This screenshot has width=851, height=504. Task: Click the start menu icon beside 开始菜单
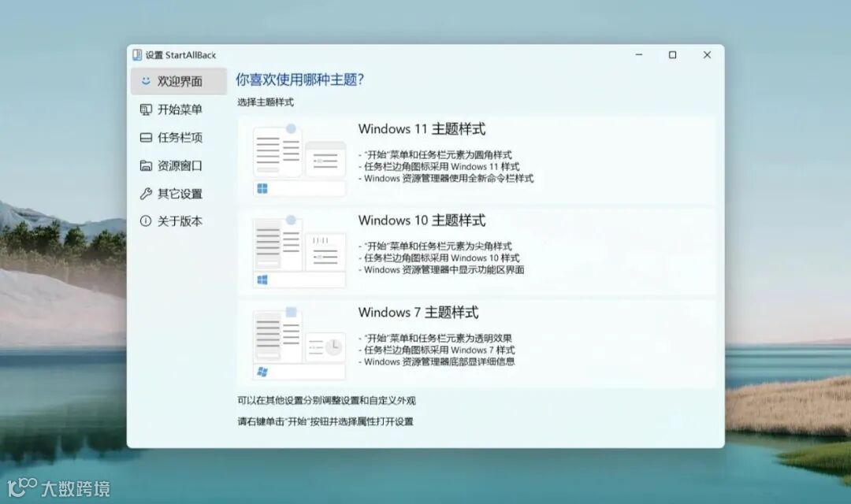[x=146, y=109]
